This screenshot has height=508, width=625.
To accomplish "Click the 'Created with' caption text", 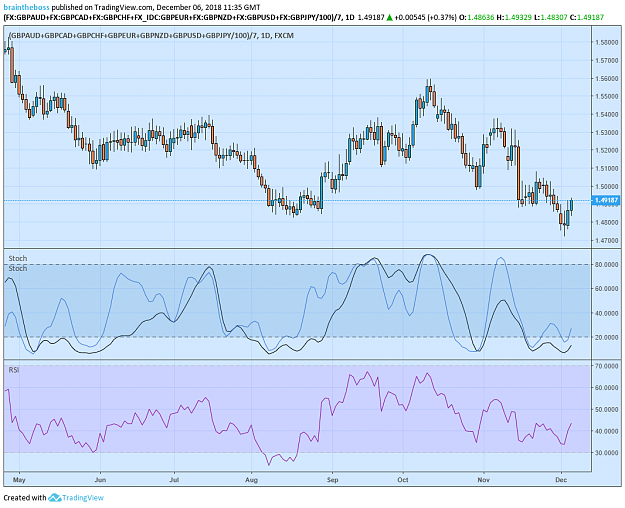I will click(x=25, y=498).
